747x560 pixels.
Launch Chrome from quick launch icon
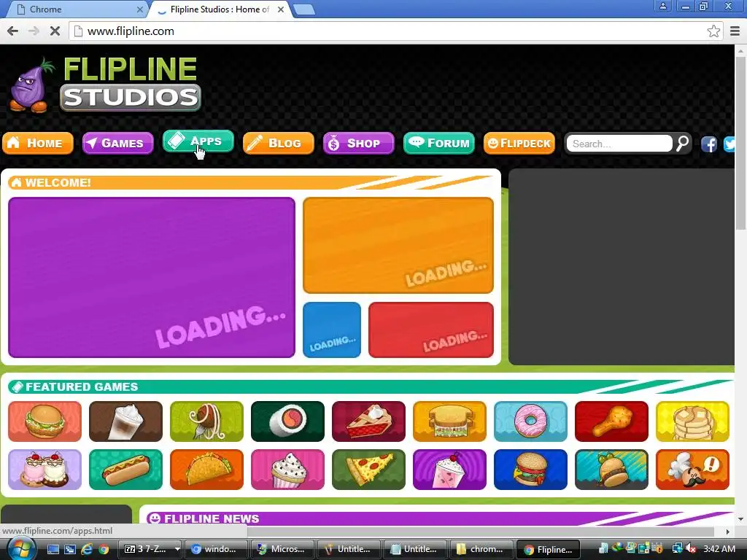pos(104,549)
